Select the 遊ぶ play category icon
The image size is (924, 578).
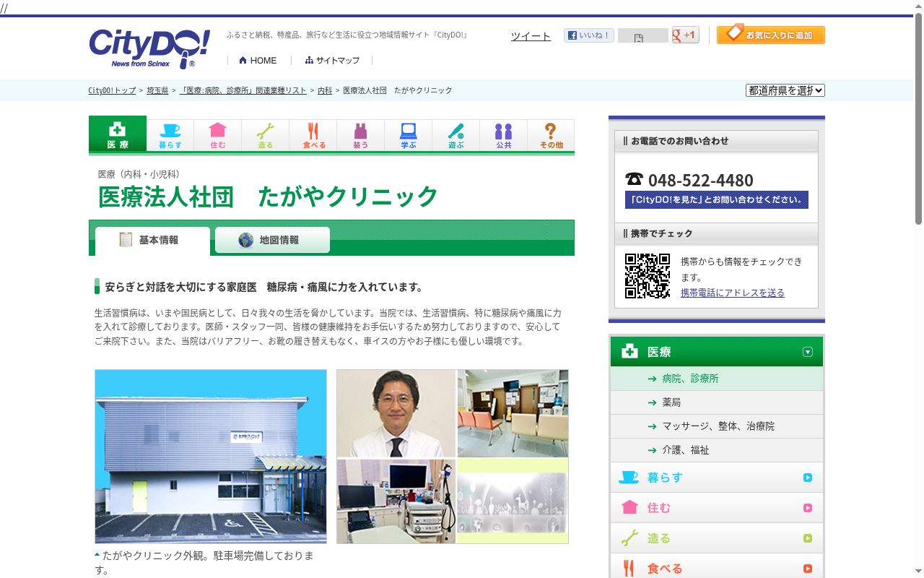(x=456, y=135)
